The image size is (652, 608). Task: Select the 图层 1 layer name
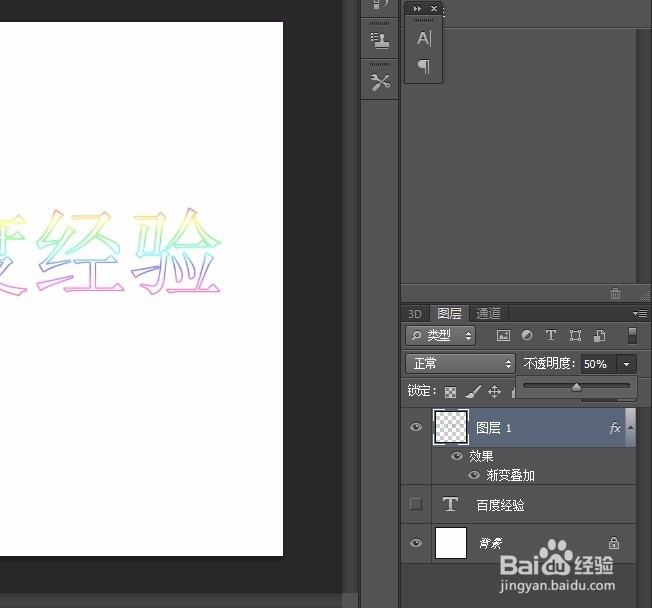pyautogui.click(x=494, y=428)
